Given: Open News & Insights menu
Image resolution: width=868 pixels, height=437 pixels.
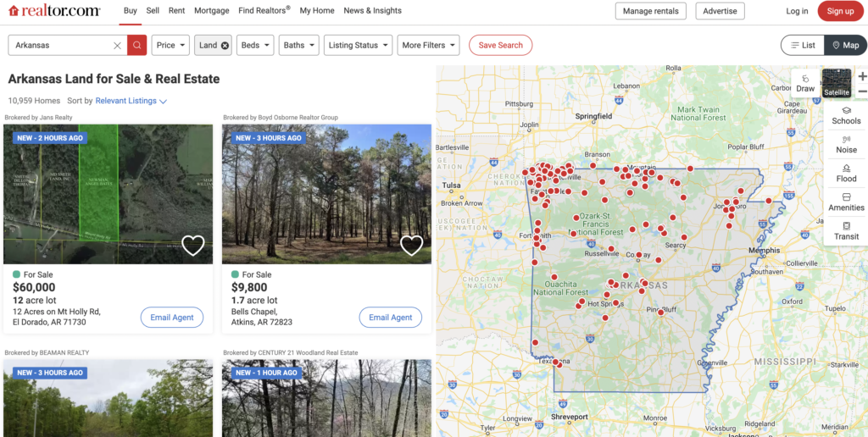Looking at the screenshot, I should point(373,10).
